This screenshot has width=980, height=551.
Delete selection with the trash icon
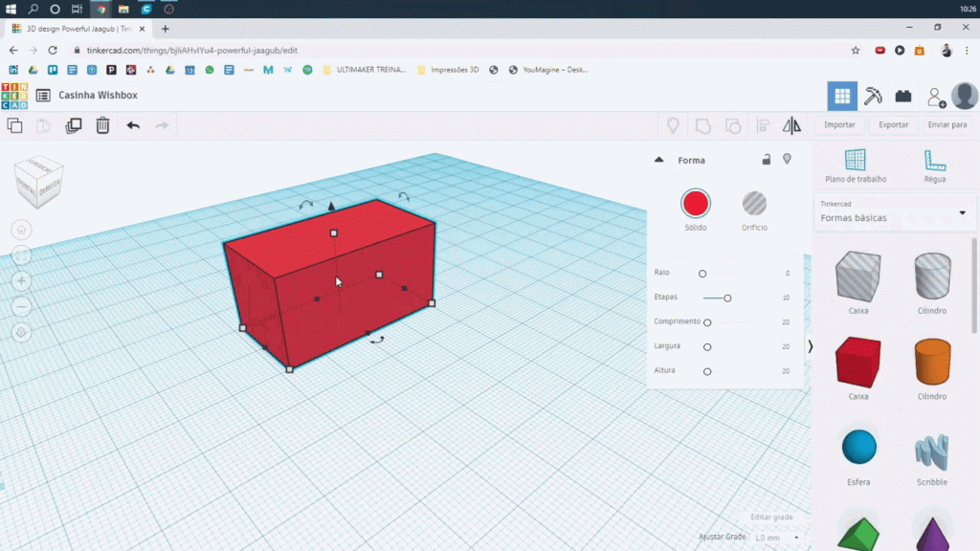[x=102, y=125]
